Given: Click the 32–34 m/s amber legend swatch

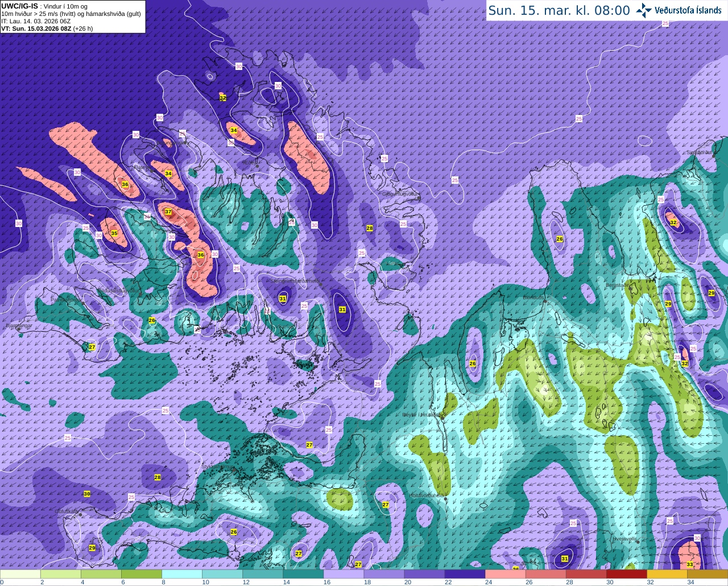Looking at the screenshot, I should pos(667,574).
